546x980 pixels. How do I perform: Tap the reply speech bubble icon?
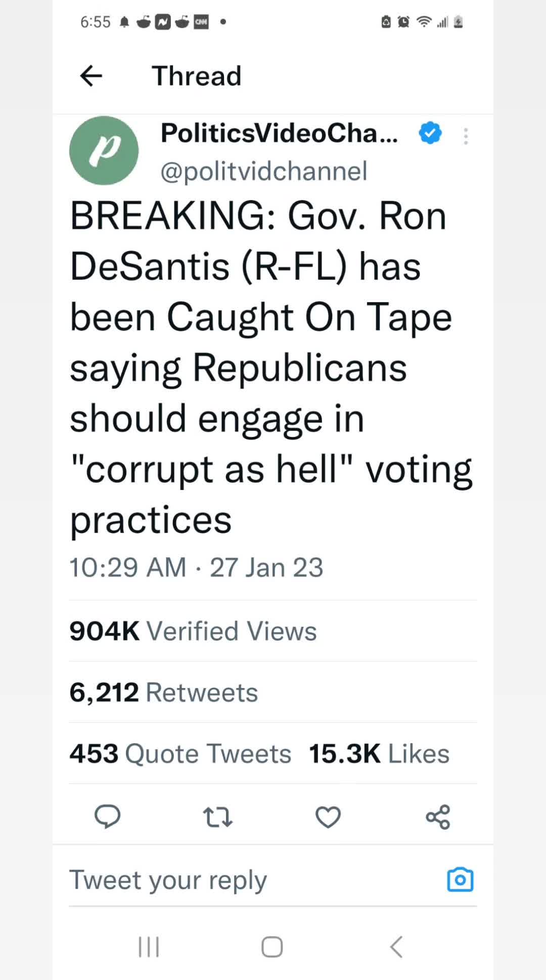click(x=107, y=816)
